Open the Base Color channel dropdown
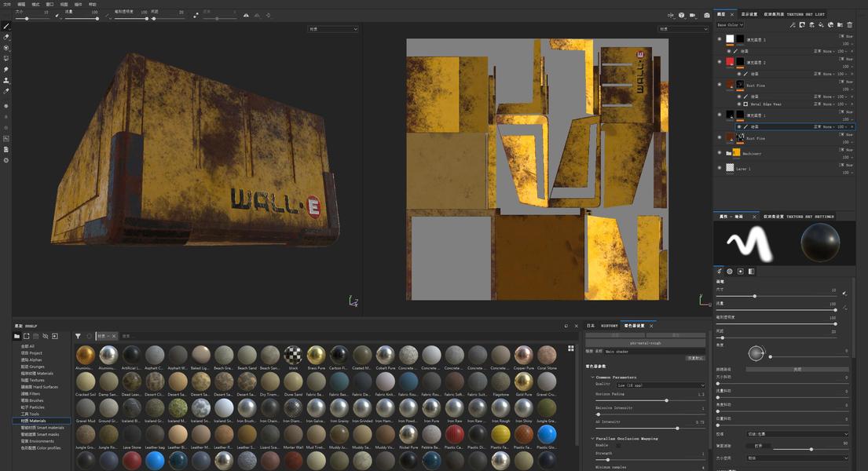Image resolution: width=868 pixels, height=471 pixels. tap(731, 25)
